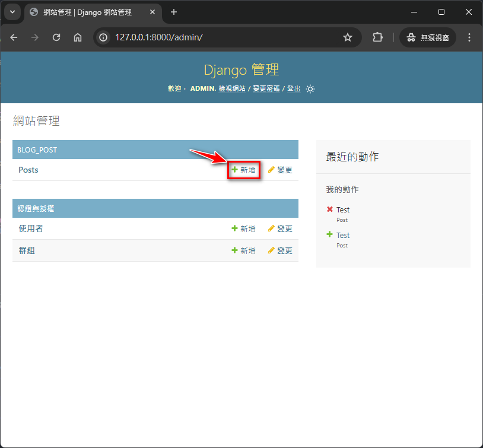The width and height of the screenshot is (483, 448).
Task: Click 新增 in the 使用者 row
Action: tap(244, 228)
